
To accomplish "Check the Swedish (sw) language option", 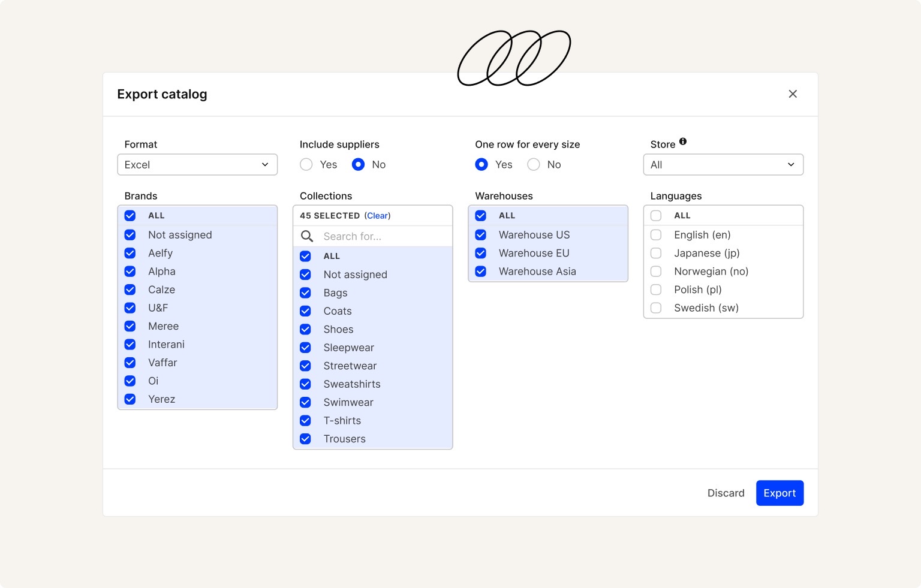I will click(x=656, y=308).
